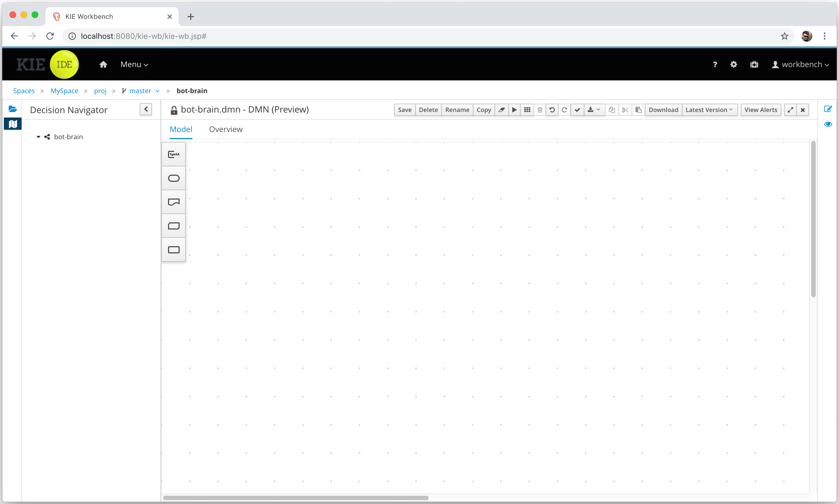The height and width of the screenshot is (504, 839).
Task: View site information icon in address bar
Action: pyautogui.click(x=72, y=36)
